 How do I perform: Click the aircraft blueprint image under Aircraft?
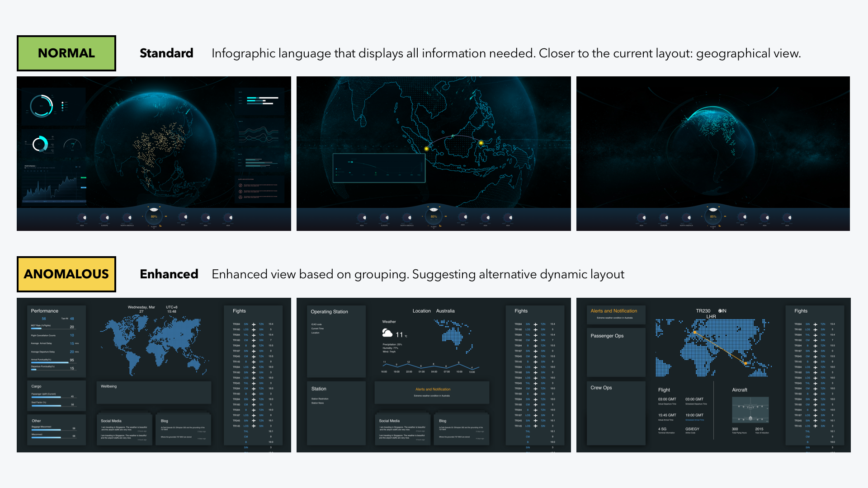(750, 410)
